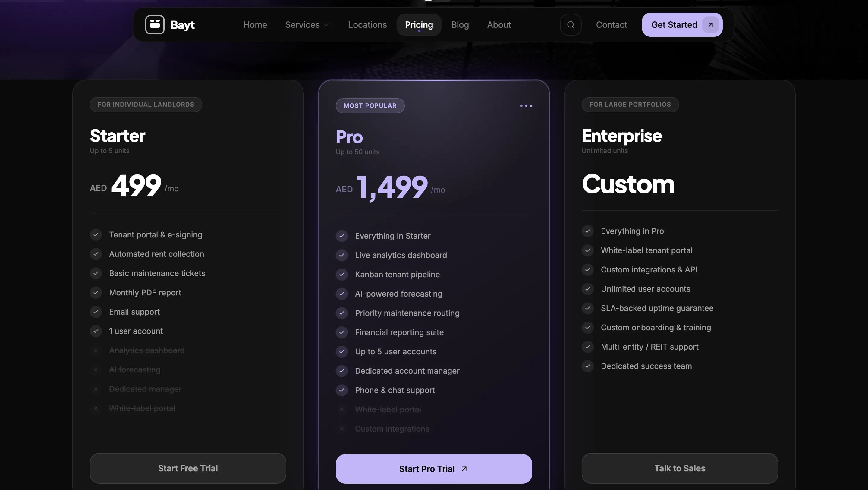Screen dimensions: 868x490
Task: Click the checkmark next to AI-powered forecasting
Action: [x=342, y=294]
